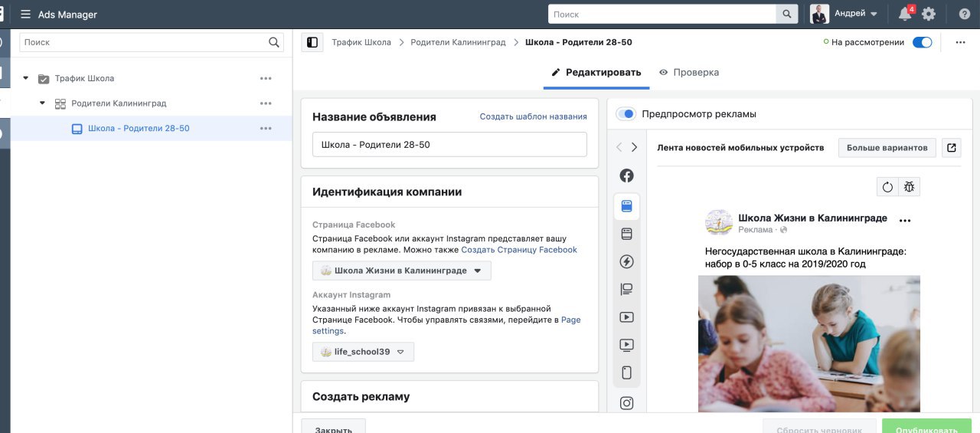Click the magnifier icon in the left panel search box
The width and height of the screenshot is (980, 433).
(274, 43)
